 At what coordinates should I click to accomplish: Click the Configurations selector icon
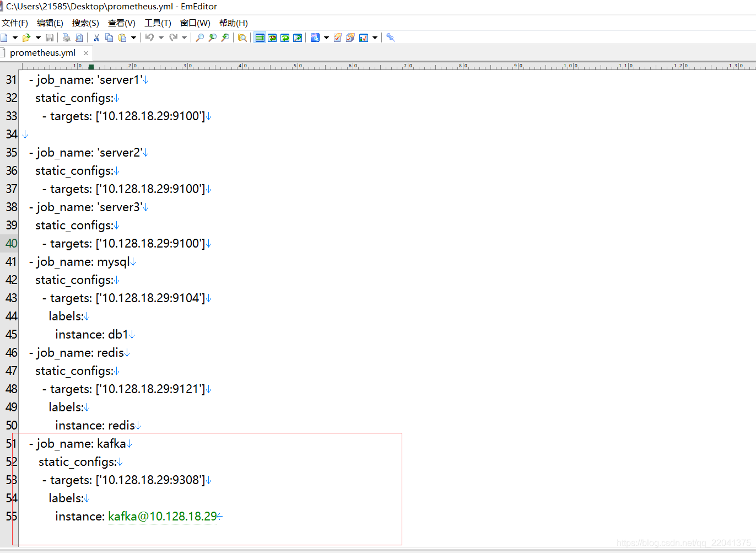pyautogui.click(x=315, y=37)
